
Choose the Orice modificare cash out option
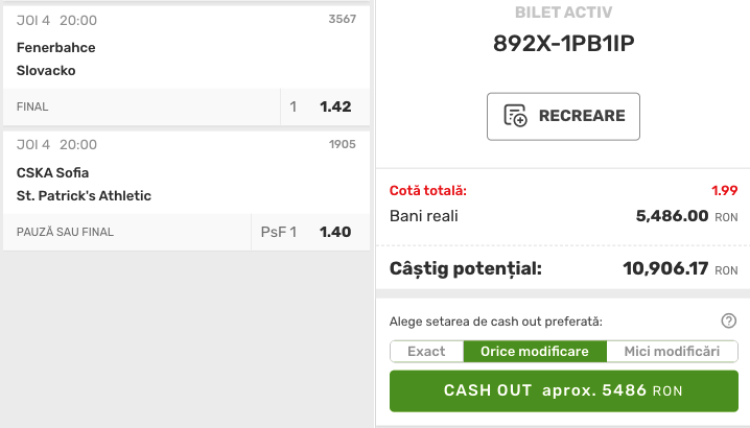535,351
